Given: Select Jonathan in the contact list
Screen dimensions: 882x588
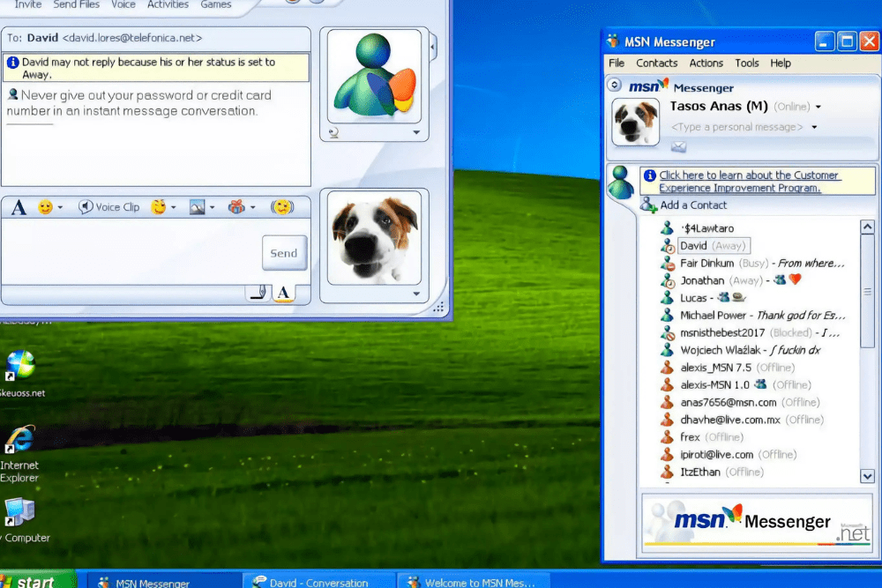Looking at the screenshot, I should tap(702, 280).
